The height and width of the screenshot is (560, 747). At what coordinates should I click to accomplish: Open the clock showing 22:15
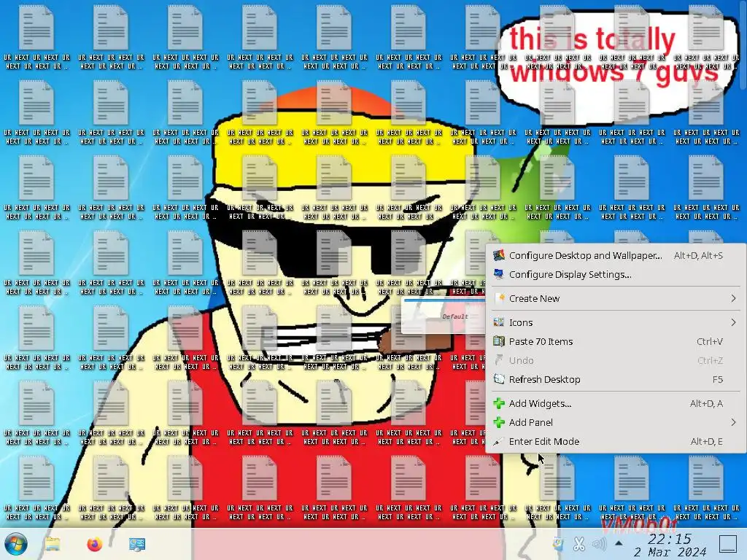click(x=670, y=545)
